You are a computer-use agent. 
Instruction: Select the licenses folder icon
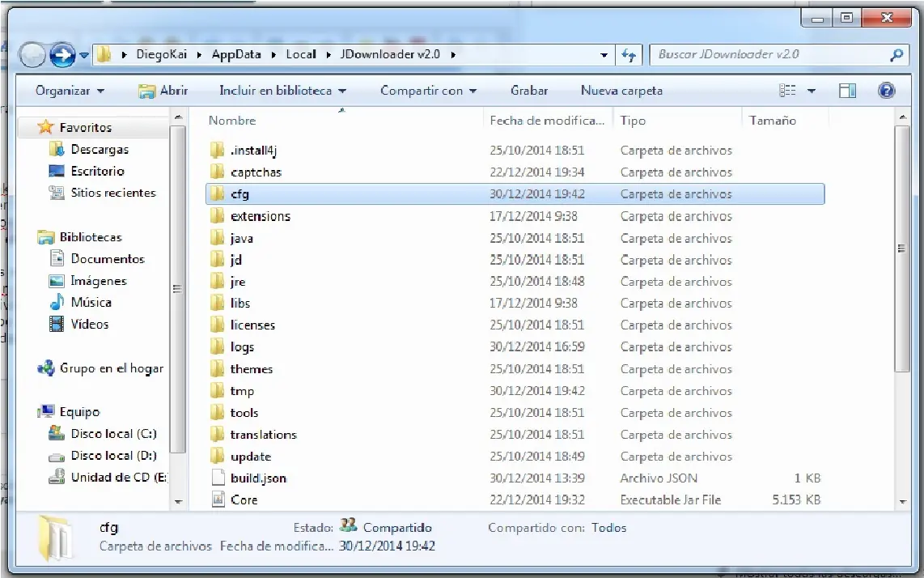[x=218, y=325]
